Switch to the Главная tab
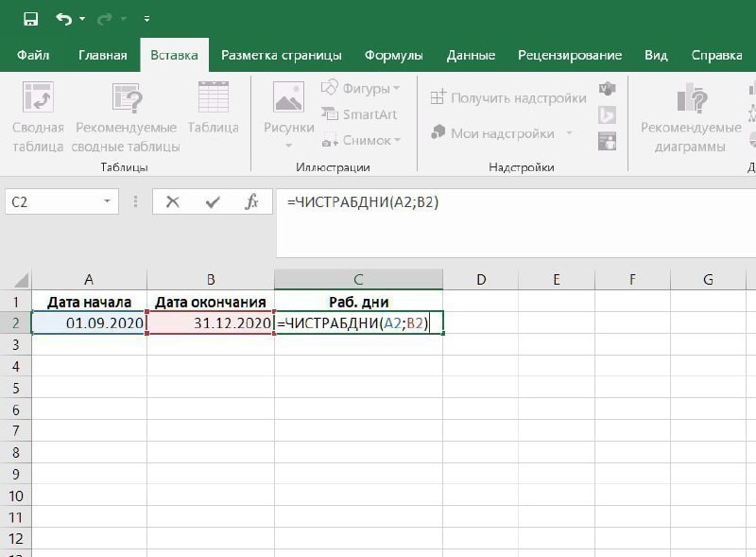The image size is (756, 557). pyautogui.click(x=103, y=55)
